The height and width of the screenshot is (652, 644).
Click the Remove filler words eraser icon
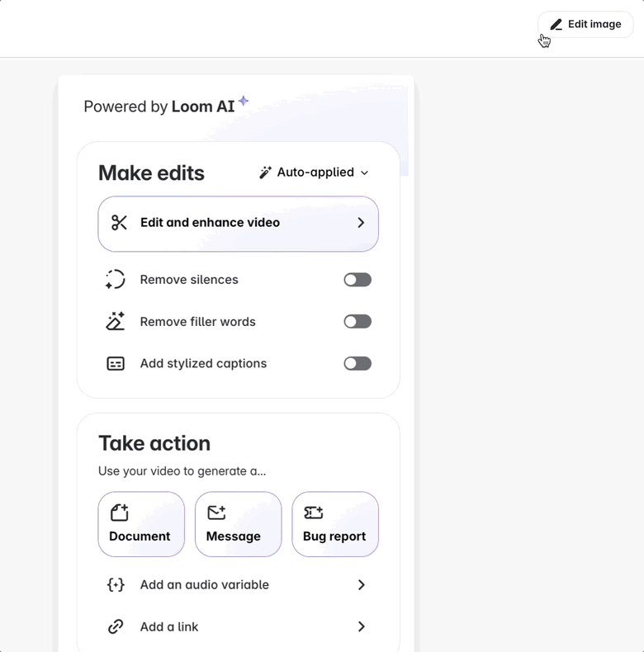tap(116, 322)
